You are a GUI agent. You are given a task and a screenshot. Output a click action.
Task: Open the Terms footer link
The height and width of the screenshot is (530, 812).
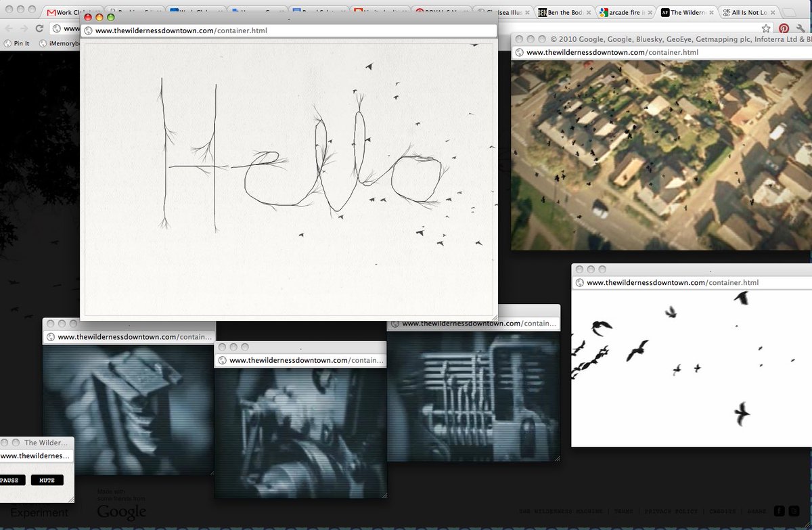click(x=623, y=511)
